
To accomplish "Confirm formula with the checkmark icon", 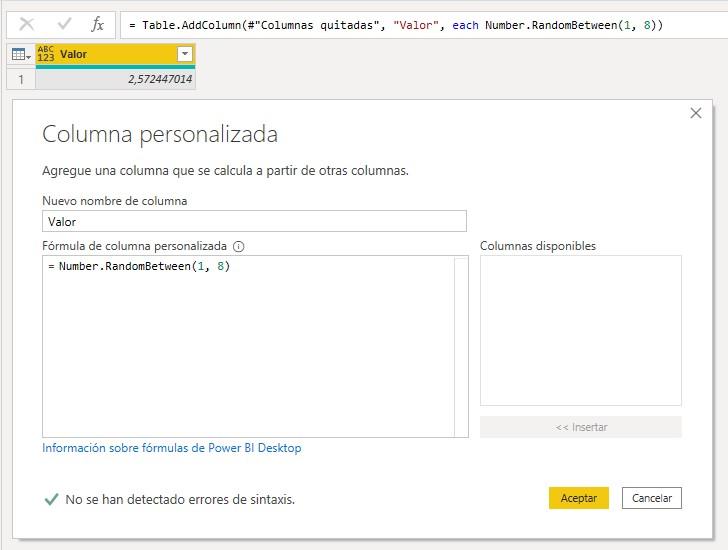I will (x=63, y=24).
